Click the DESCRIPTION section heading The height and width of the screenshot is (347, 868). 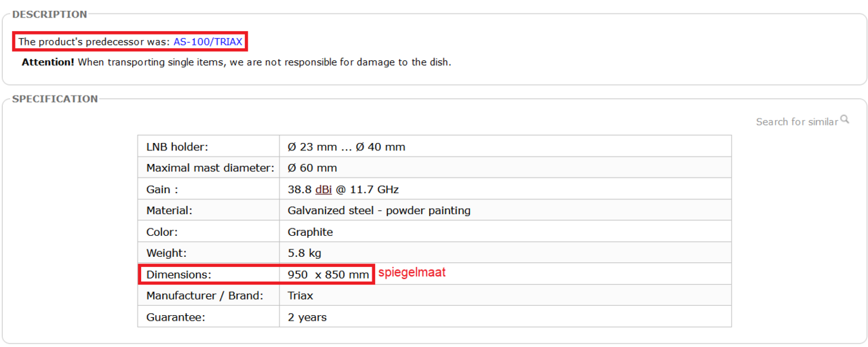tap(50, 14)
